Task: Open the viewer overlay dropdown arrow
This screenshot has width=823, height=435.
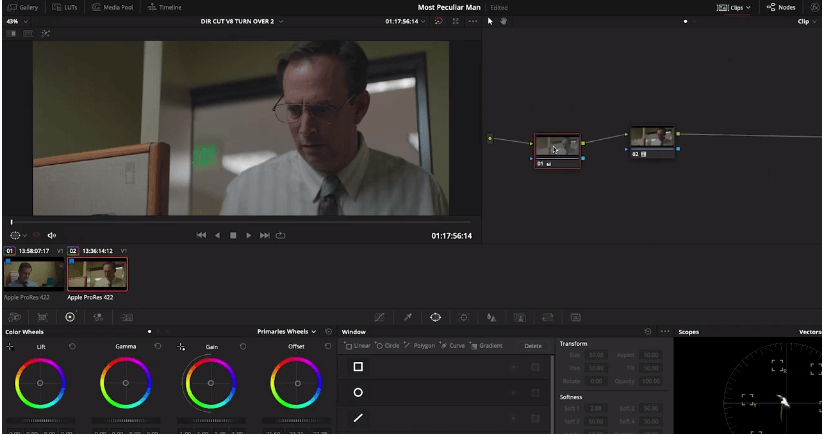Action: pyautogui.click(x=25, y=236)
